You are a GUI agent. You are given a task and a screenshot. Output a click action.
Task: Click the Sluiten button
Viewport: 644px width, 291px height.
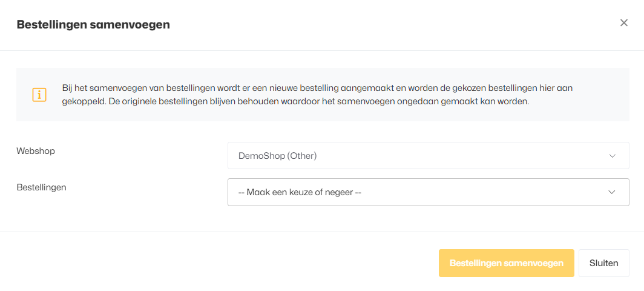tap(603, 263)
